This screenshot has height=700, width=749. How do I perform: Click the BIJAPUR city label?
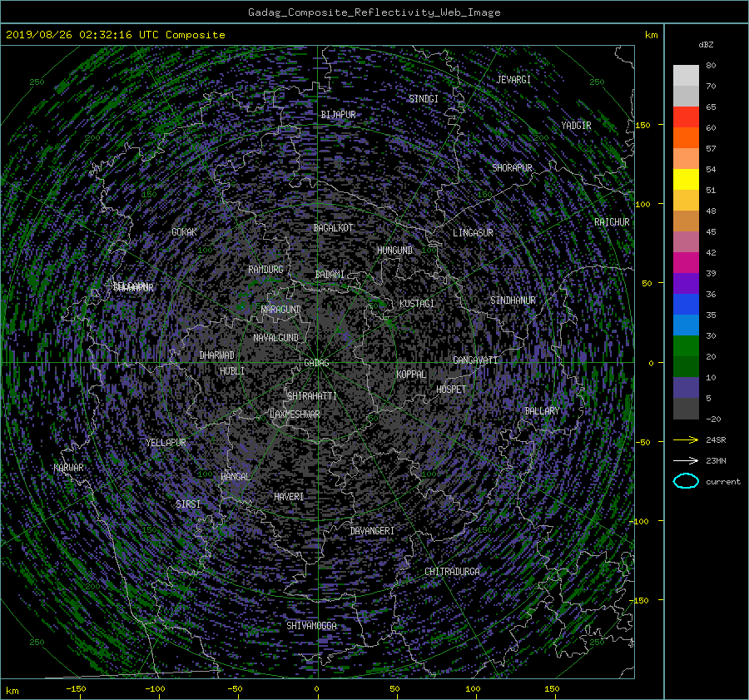pyautogui.click(x=338, y=115)
